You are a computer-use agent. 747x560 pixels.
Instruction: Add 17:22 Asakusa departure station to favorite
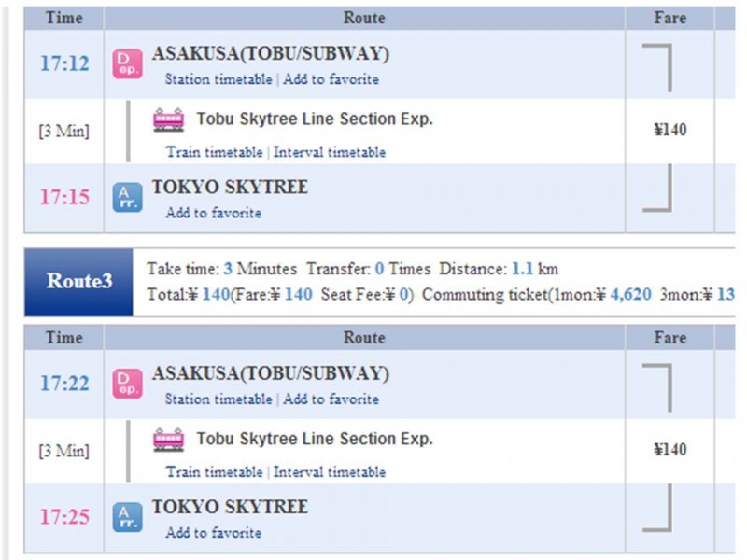331,399
